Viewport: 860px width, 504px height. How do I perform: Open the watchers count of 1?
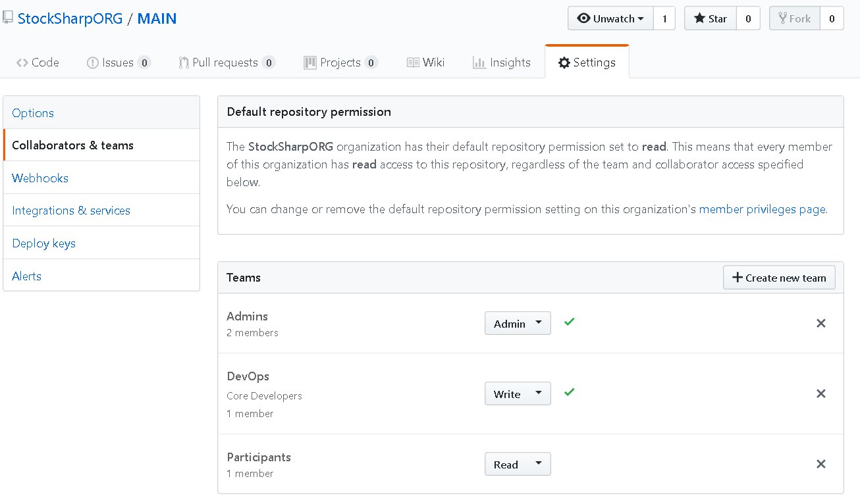click(664, 18)
